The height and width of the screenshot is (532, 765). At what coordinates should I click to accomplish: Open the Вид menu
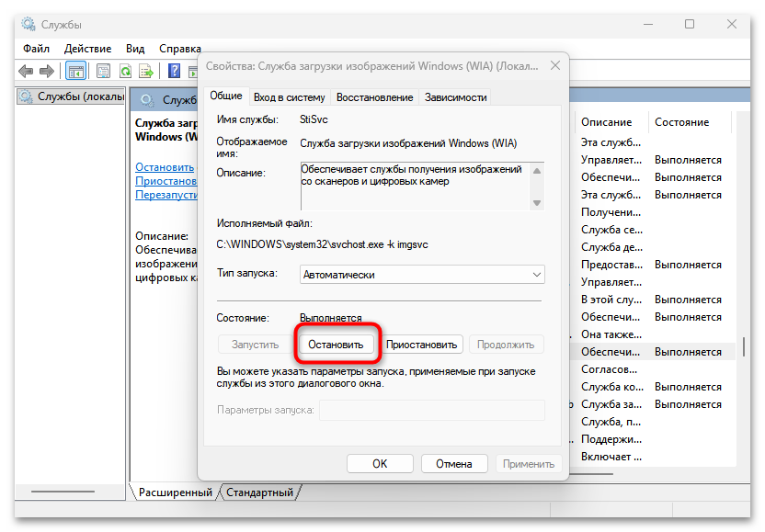coord(135,49)
